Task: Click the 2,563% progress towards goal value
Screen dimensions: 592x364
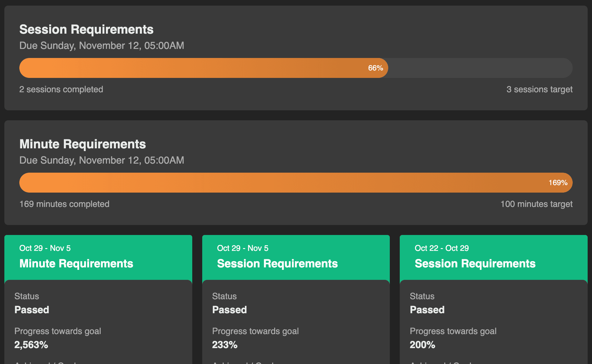Action: click(31, 345)
